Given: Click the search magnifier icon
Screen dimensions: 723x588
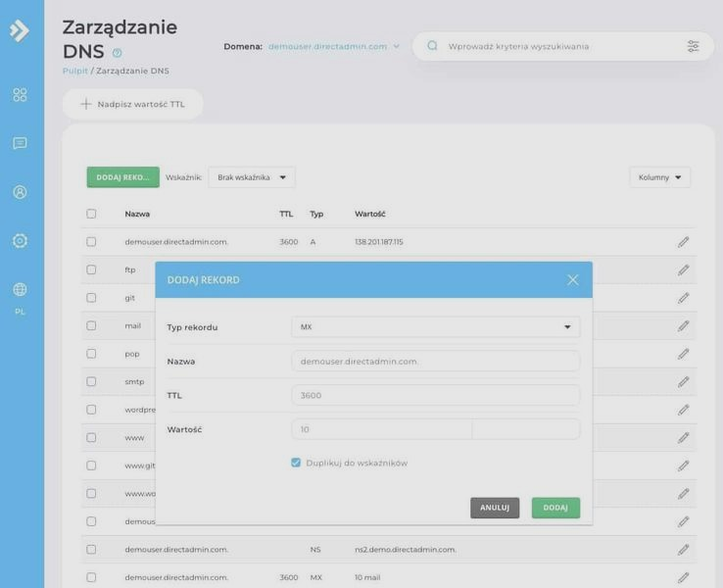Looking at the screenshot, I should click(432, 46).
